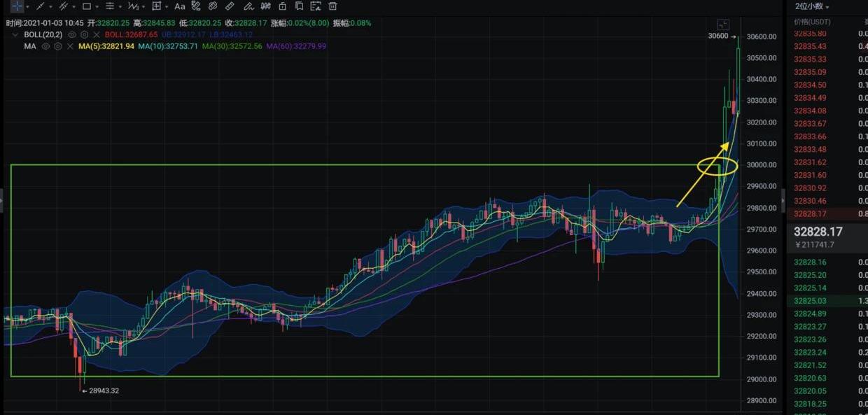Choose the Aa text annotation tool

[x=180, y=6]
